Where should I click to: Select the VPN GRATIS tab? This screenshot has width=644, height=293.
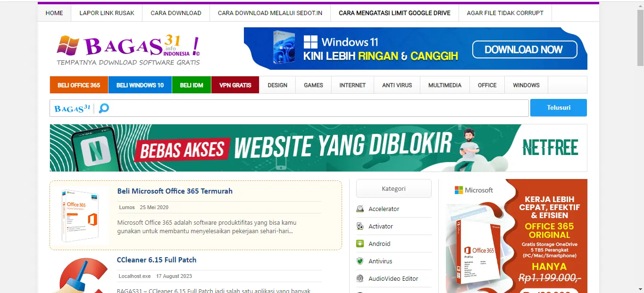(x=235, y=85)
